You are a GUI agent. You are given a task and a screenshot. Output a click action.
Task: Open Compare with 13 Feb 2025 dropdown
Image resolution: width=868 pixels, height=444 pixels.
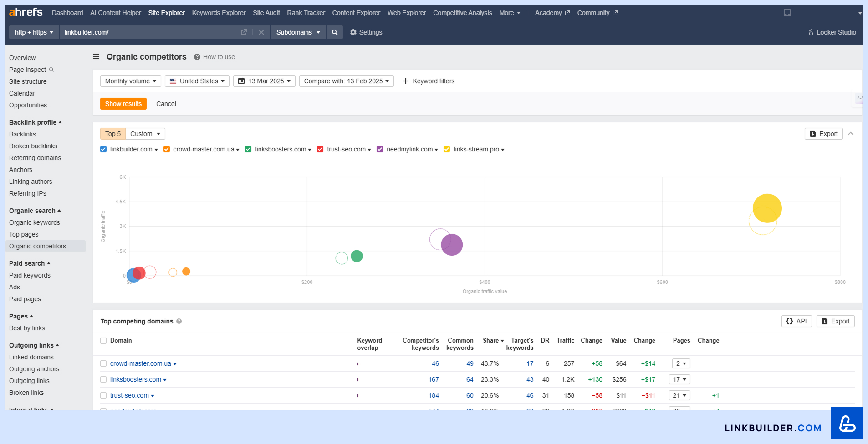pyautogui.click(x=347, y=81)
